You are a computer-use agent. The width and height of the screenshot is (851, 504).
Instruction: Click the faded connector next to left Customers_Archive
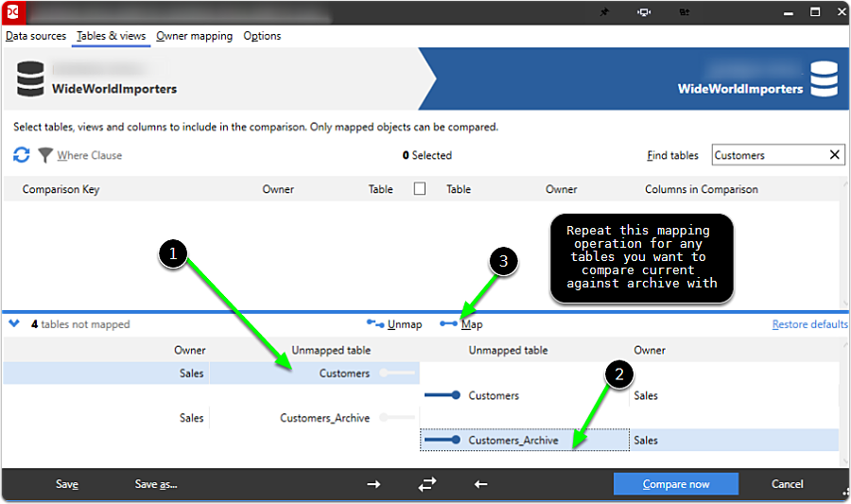pos(397,417)
